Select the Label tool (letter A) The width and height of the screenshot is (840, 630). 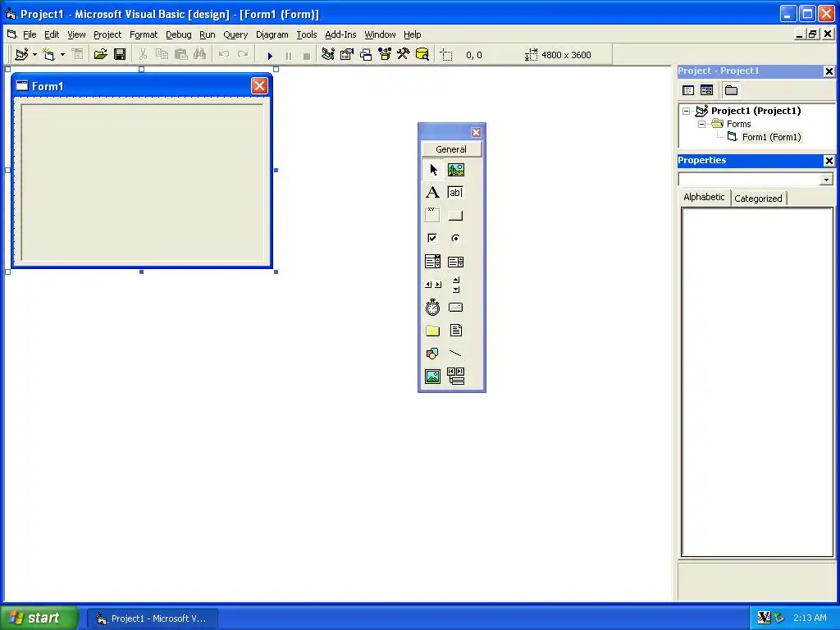(x=433, y=192)
